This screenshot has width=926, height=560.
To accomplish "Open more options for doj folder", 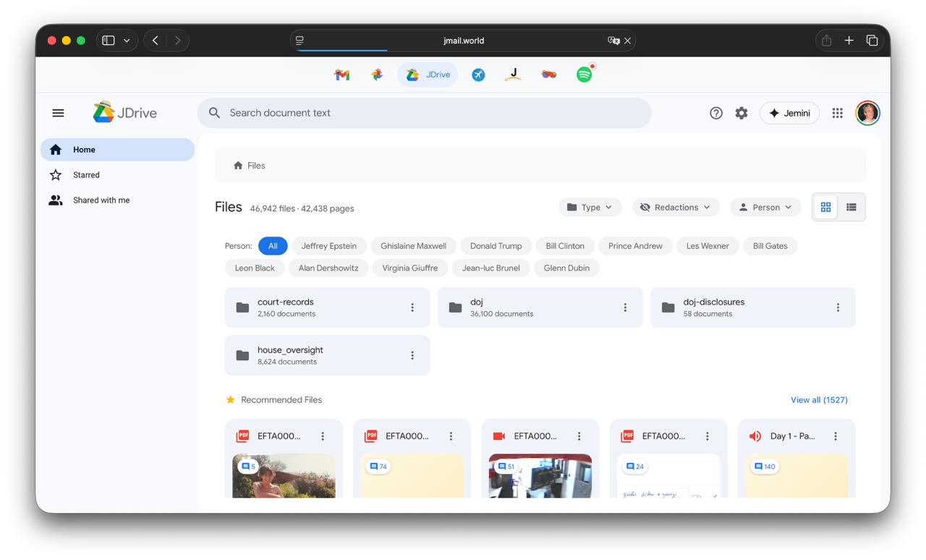I will [x=625, y=307].
